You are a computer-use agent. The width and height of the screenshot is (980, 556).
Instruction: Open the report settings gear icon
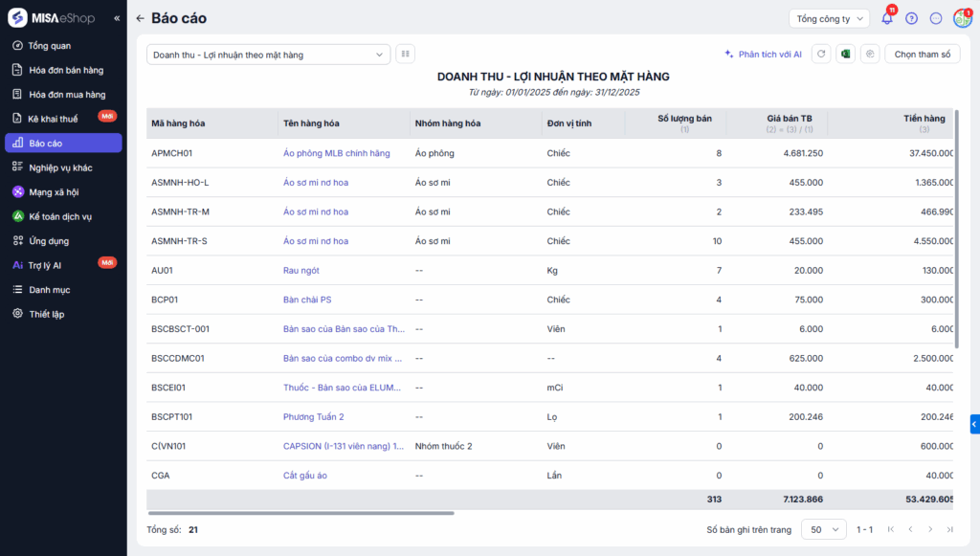[869, 55]
